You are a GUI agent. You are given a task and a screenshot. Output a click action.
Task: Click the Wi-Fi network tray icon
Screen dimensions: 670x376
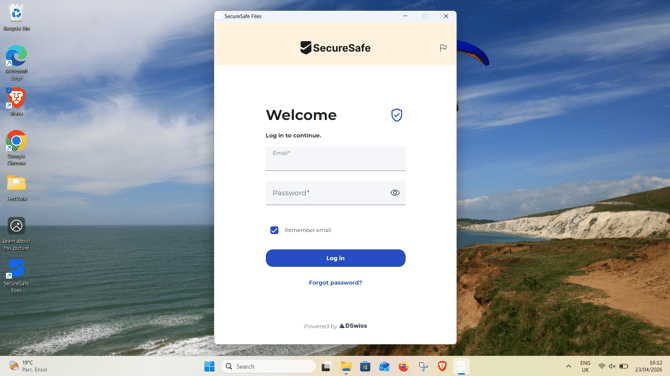pos(602,366)
